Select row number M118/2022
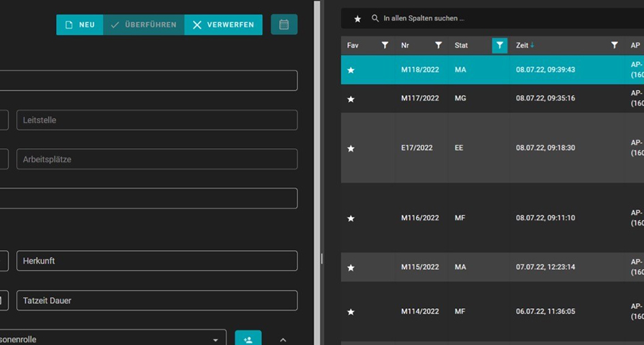 [x=420, y=70]
